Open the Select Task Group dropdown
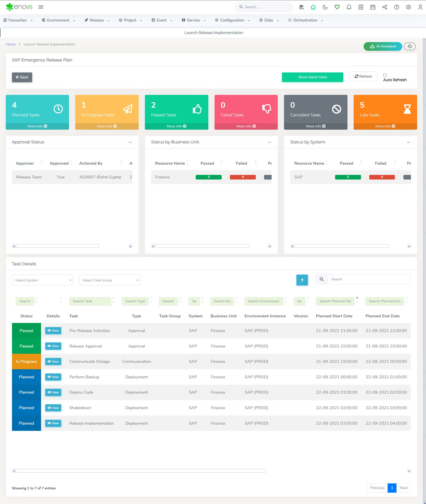 click(x=110, y=280)
